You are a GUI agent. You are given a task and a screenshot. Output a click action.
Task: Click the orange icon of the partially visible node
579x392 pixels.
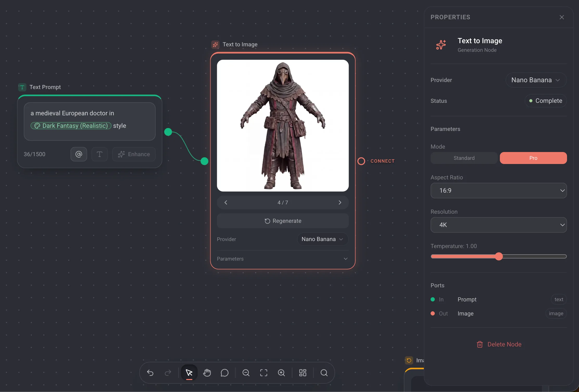pyautogui.click(x=409, y=360)
